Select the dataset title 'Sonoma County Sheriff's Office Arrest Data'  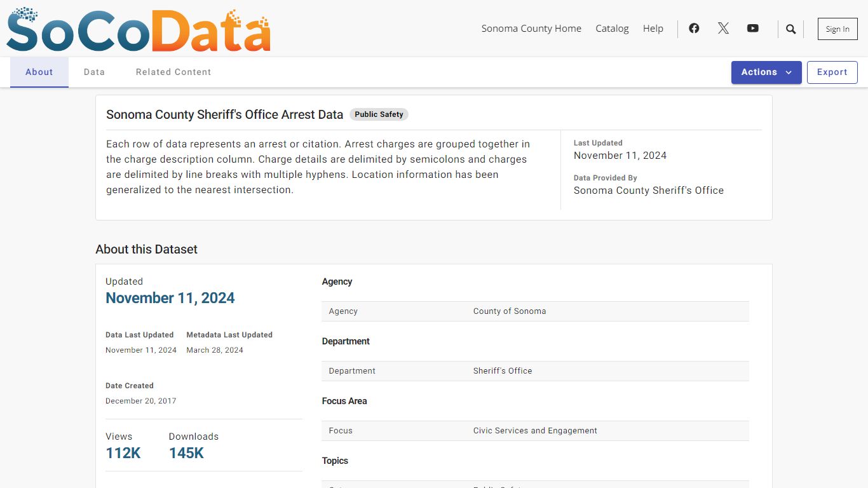coord(224,114)
